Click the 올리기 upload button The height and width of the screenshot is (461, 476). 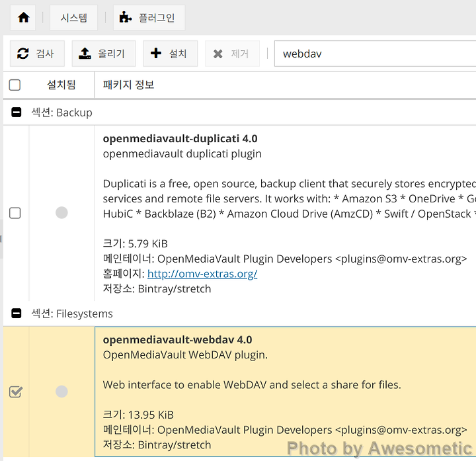[104, 54]
